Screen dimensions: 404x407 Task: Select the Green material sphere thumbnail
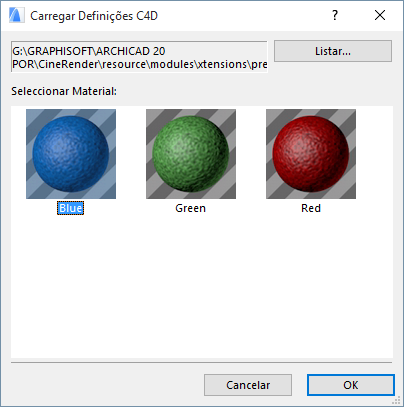[191, 154]
